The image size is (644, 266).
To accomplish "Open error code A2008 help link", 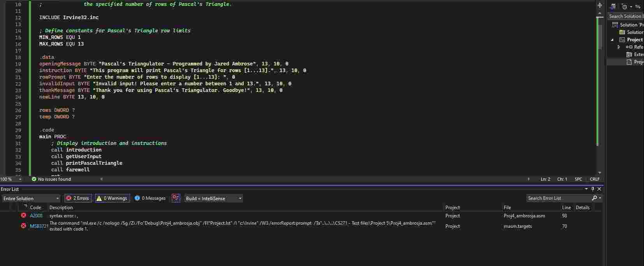I will tap(36, 216).
